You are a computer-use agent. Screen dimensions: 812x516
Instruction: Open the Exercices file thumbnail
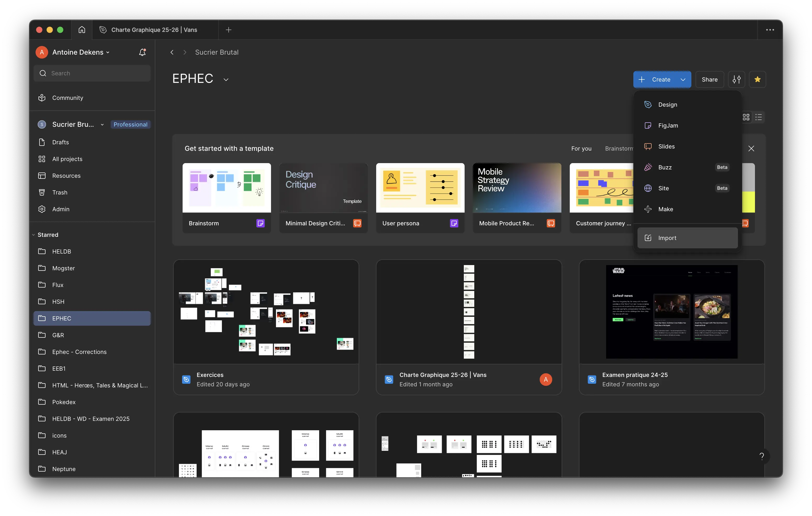tap(266, 312)
